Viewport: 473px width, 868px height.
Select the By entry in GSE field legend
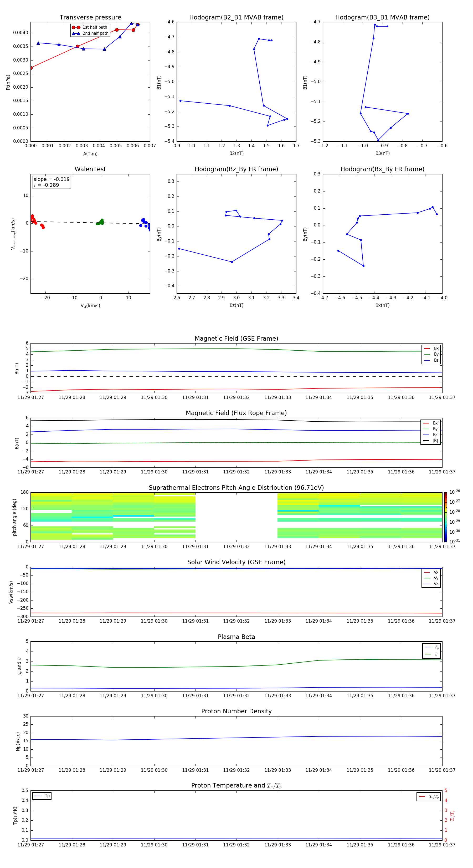[x=431, y=355]
